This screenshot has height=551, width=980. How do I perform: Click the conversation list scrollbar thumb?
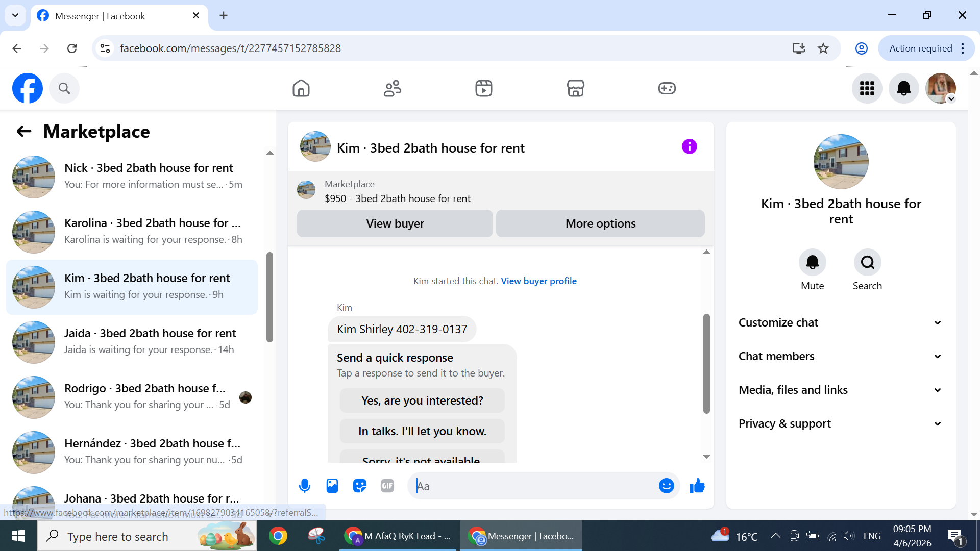click(269, 297)
